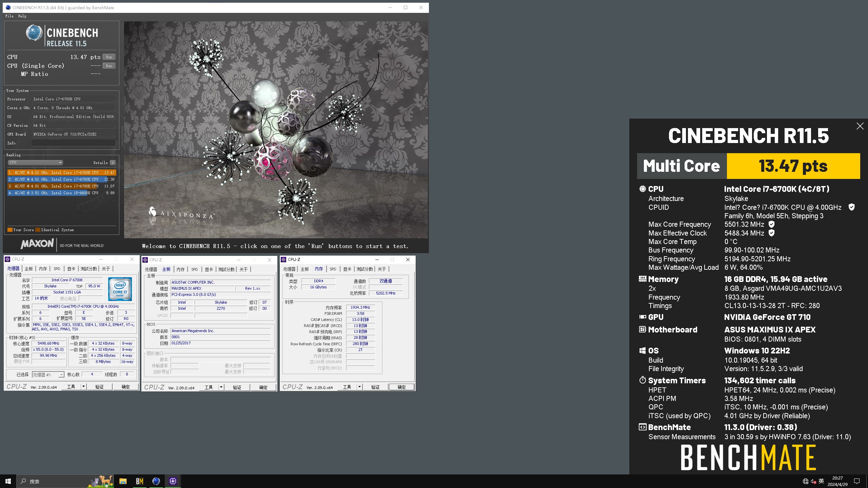The height and width of the screenshot is (488, 868).
Task: Click the rendered scene preview image
Action: coord(276,130)
